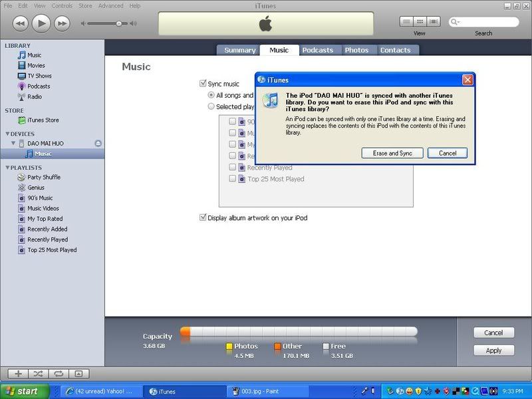Open the Music Videos sidebar playlist
The height and width of the screenshot is (399, 532).
pos(43,208)
